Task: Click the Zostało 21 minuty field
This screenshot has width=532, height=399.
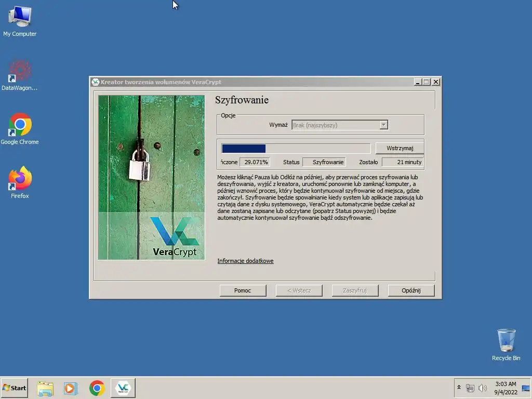Action: (x=403, y=162)
